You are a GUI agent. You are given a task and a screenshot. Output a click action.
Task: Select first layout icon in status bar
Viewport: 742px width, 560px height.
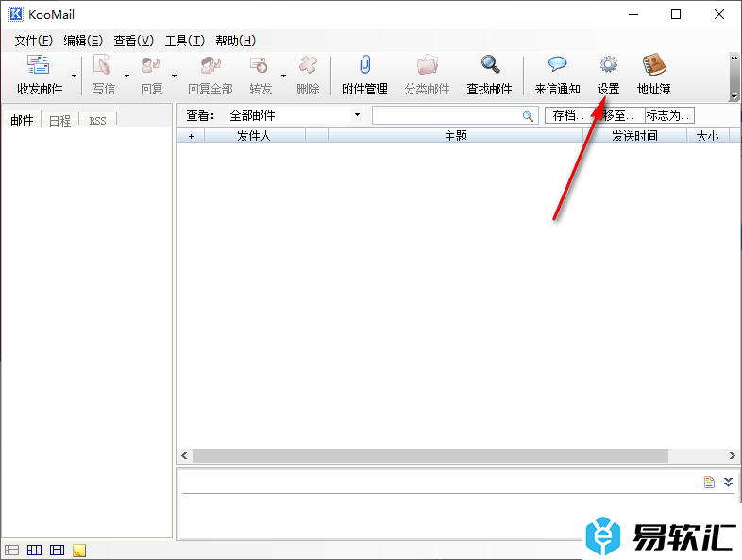click(x=12, y=550)
